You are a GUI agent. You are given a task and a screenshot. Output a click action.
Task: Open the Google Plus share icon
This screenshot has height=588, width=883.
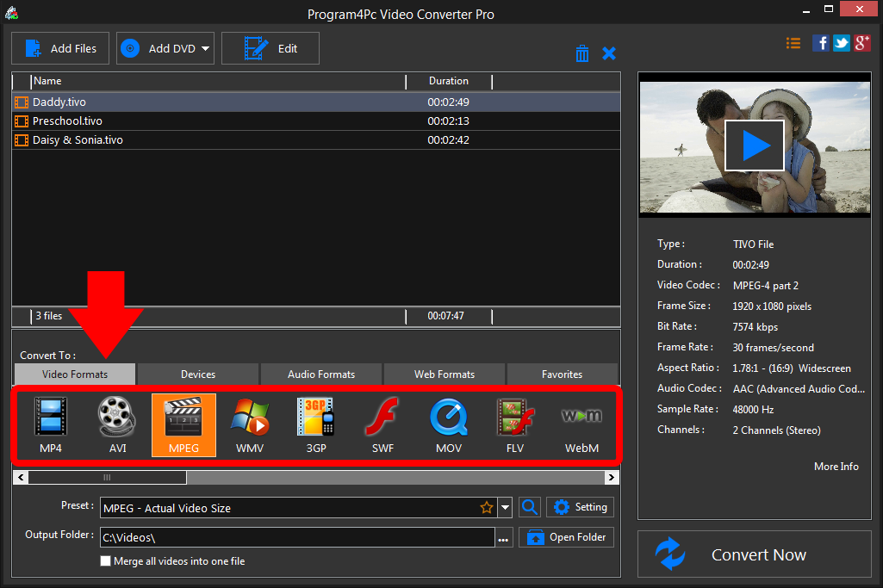point(862,43)
